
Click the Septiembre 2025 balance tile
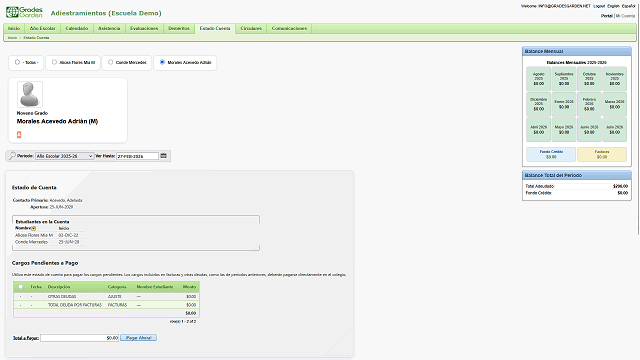pyautogui.click(x=564, y=79)
